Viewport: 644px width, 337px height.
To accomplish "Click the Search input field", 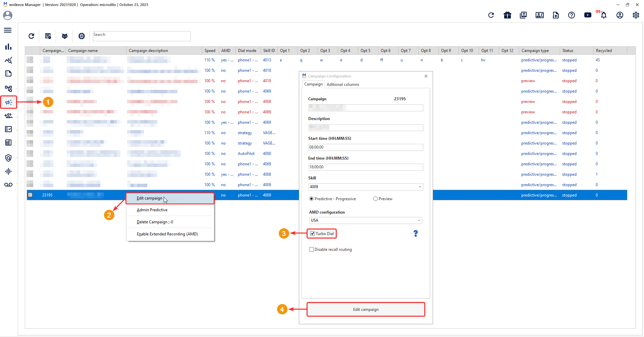I will [x=142, y=36].
